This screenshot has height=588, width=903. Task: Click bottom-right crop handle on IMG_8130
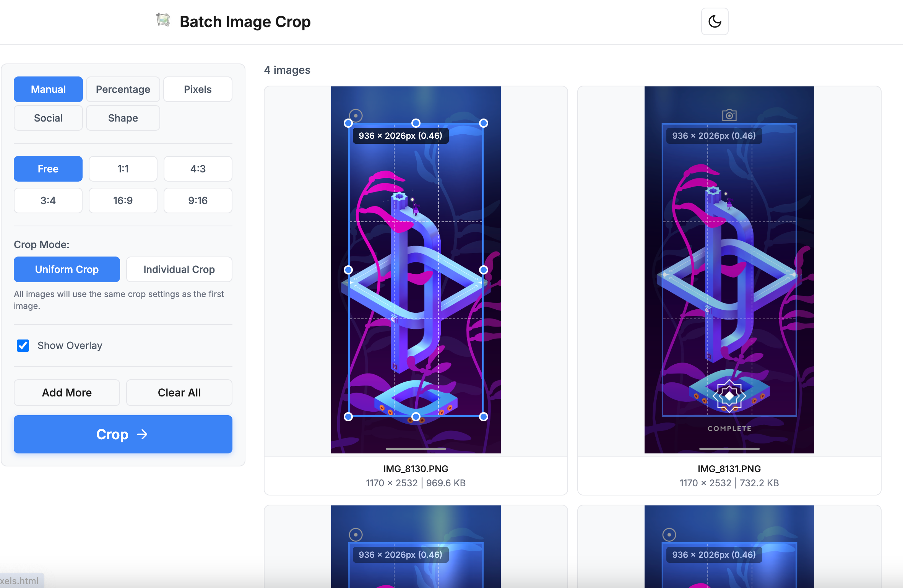483,417
